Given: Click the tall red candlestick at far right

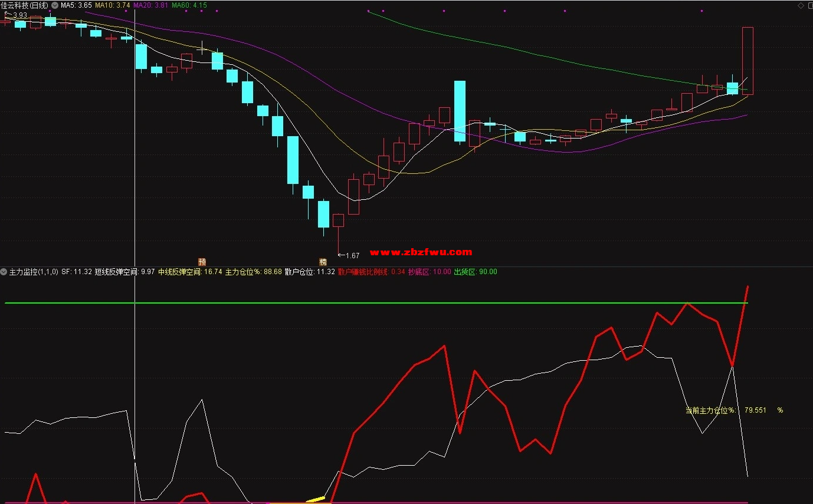Looking at the screenshot, I should (748, 61).
